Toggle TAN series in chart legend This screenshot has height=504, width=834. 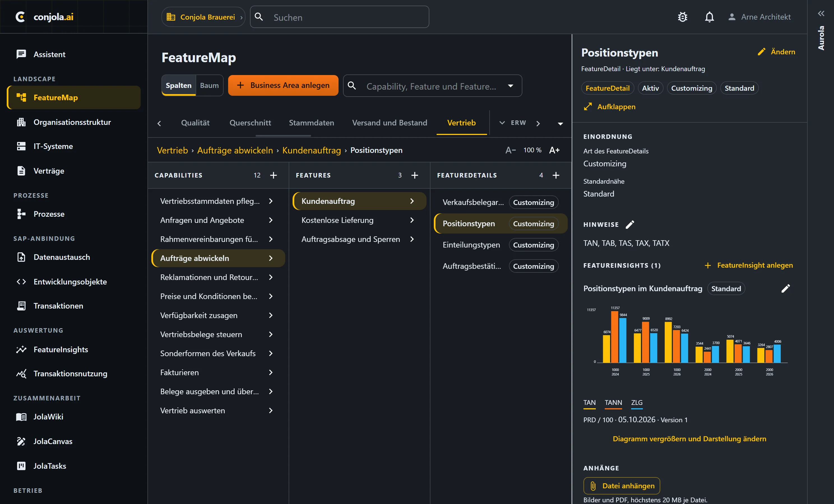[589, 403]
